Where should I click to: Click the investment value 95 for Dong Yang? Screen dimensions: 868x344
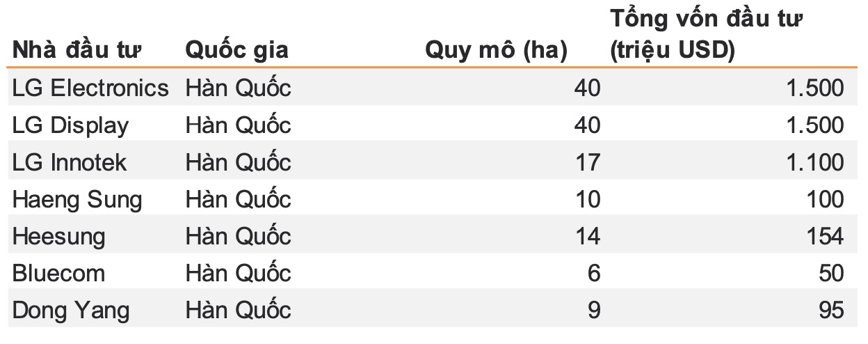click(830, 310)
